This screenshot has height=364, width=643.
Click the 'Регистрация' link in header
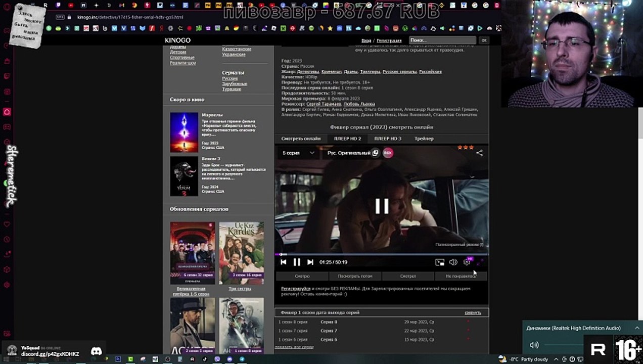click(x=389, y=40)
